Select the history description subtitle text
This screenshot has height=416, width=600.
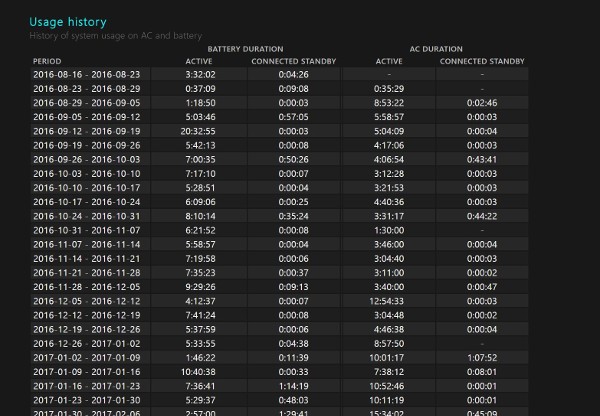tap(116, 36)
